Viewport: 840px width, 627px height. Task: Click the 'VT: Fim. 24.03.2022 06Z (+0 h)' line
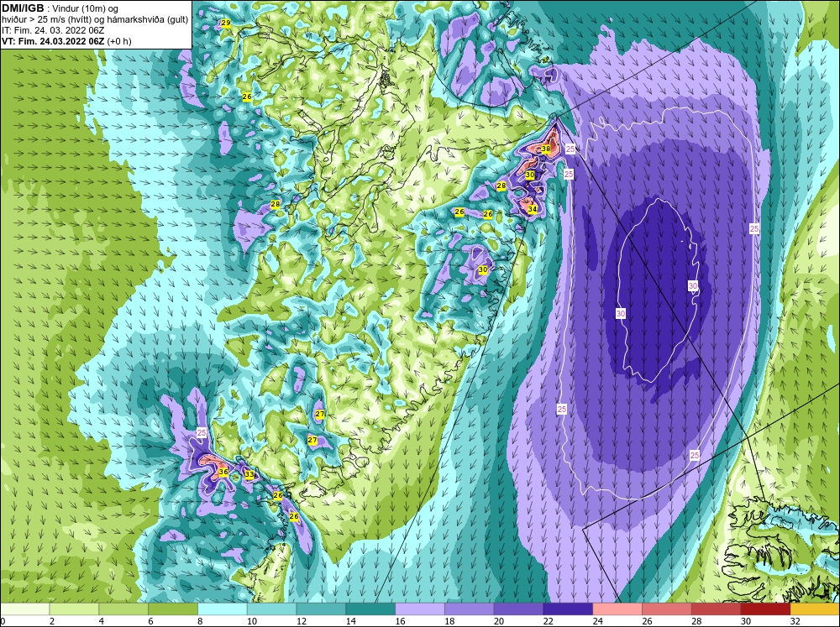pyautogui.click(x=66, y=41)
